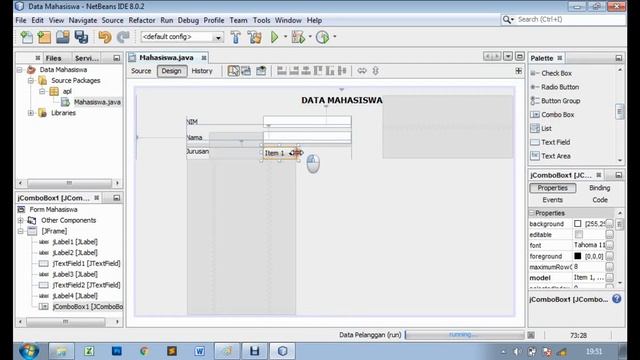This screenshot has height=360, width=640.
Task: Expand Other Components in navigator
Action: pyautogui.click(x=20, y=220)
